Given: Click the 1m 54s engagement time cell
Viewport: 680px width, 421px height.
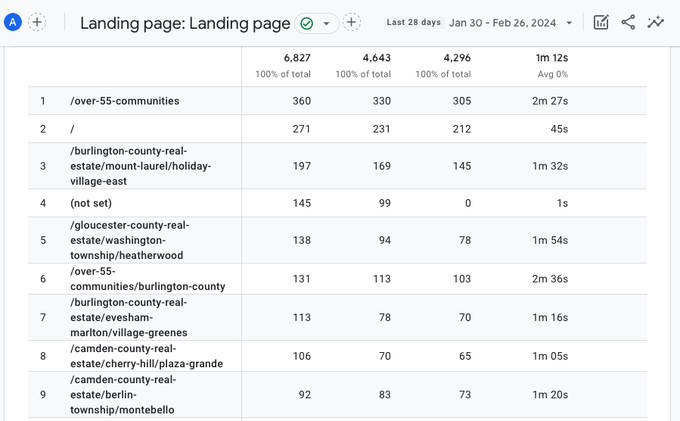Looking at the screenshot, I should pyautogui.click(x=550, y=240).
